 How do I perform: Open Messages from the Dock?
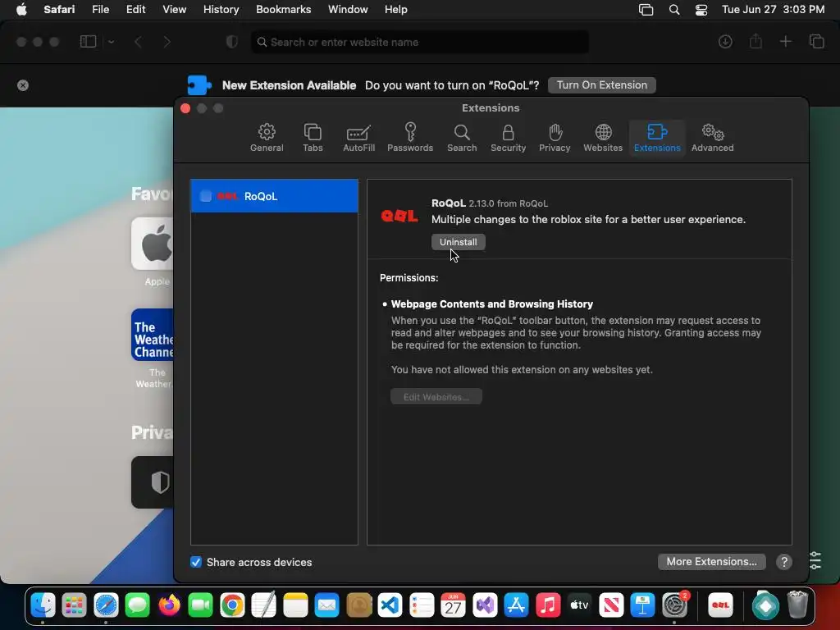tap(138, 605)
